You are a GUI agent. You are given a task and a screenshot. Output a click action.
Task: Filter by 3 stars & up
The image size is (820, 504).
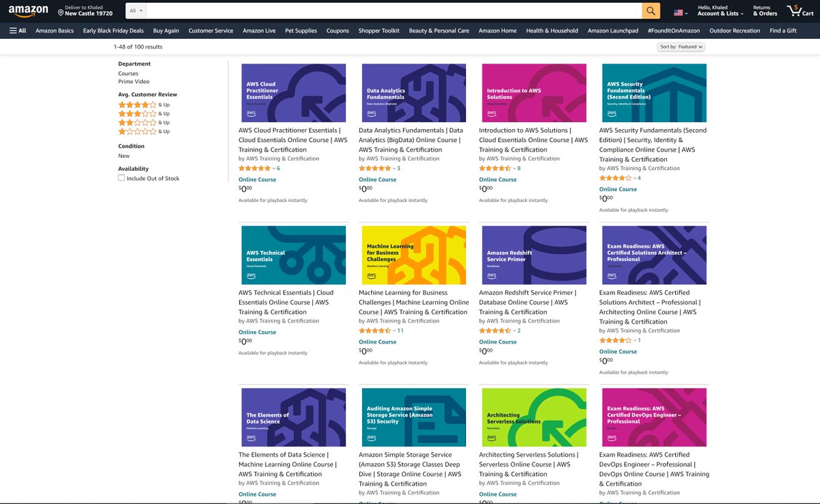coord(144,113)
